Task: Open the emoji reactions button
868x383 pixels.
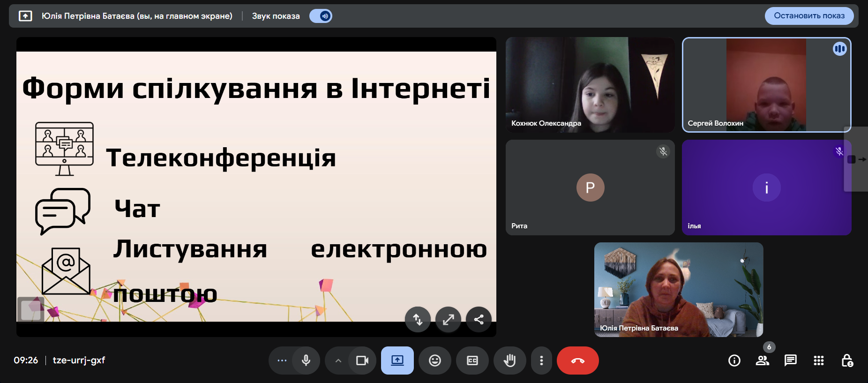Action: (x=435, y=360)
